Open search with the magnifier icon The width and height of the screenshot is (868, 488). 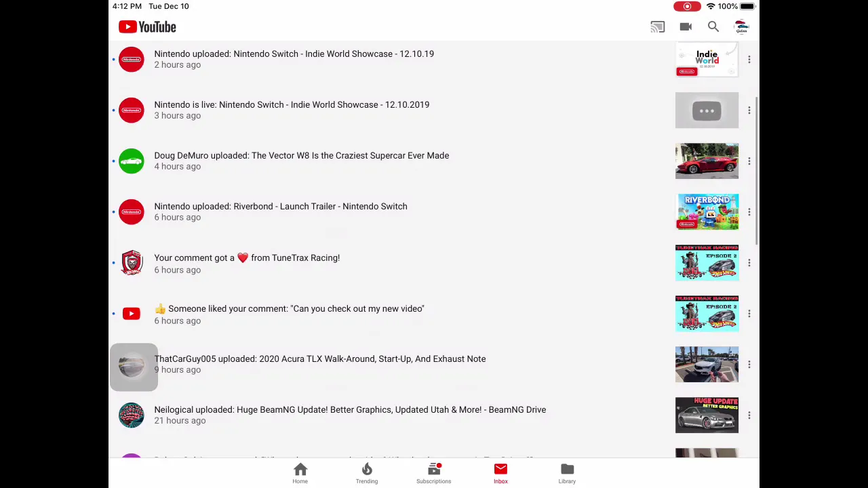pyautogui.click(x=713, y=27)
